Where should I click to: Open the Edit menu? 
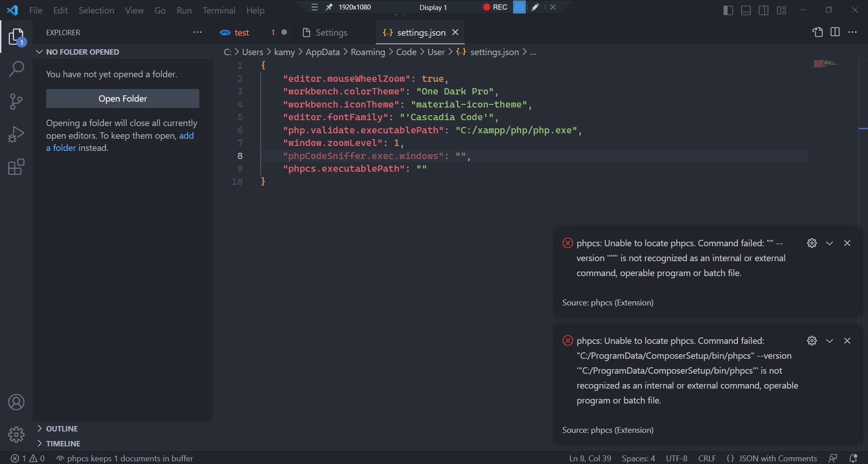pos(61,10)
